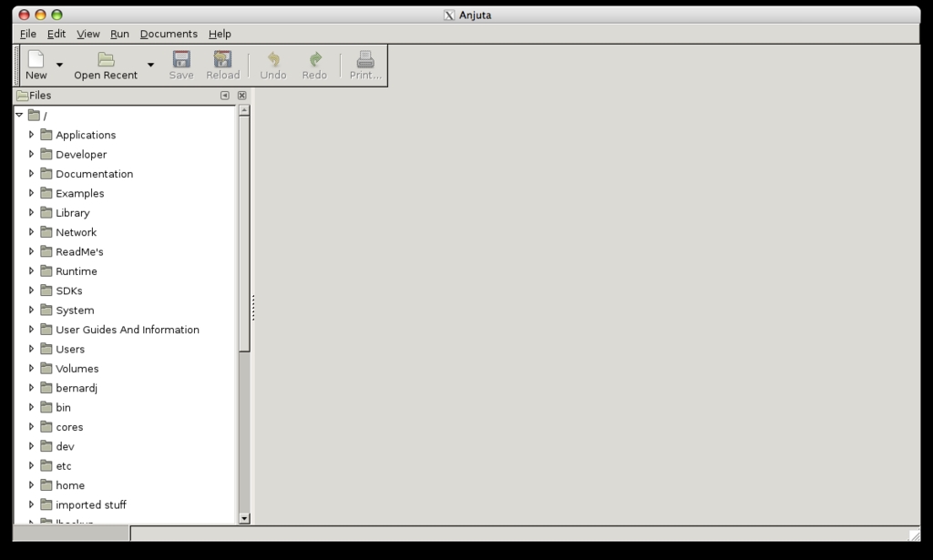933x560 pixels.
Task: Click the Save floppy disk icon
Action: point(181,60)
